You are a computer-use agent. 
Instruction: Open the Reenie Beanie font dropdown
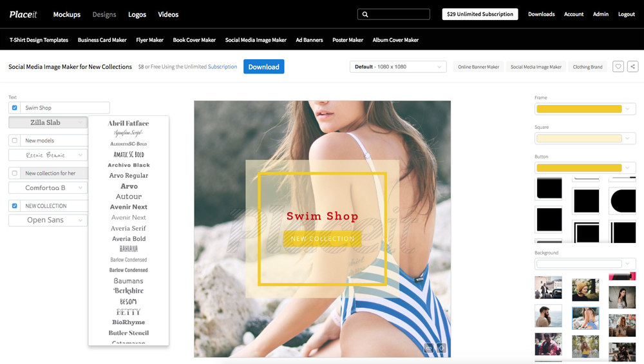point(48,155)
